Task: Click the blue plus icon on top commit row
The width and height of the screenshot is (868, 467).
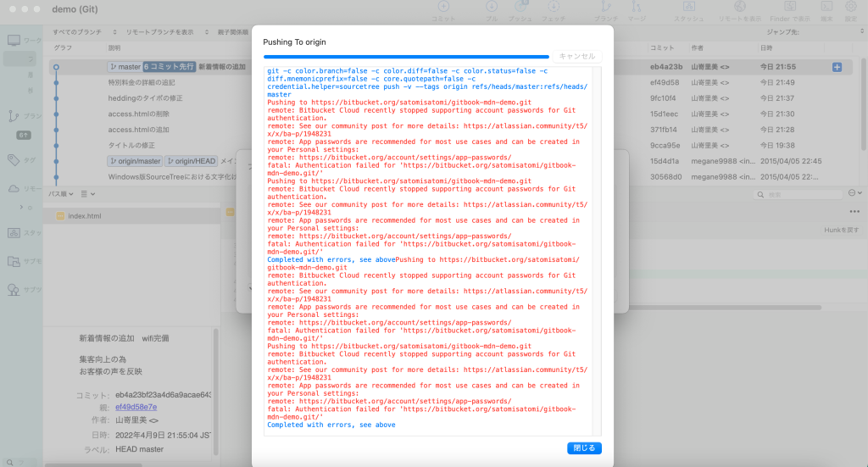Action: (x=837, y=67)
